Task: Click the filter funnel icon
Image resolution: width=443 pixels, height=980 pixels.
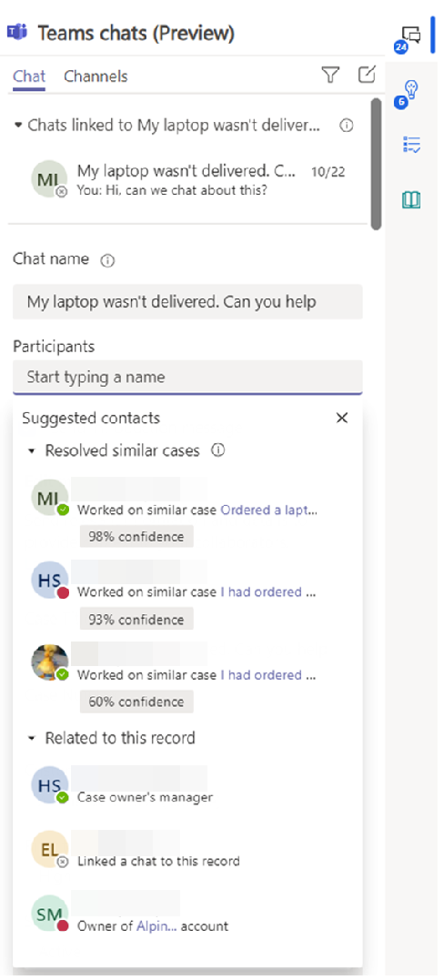Action: (x=330, y=76)
